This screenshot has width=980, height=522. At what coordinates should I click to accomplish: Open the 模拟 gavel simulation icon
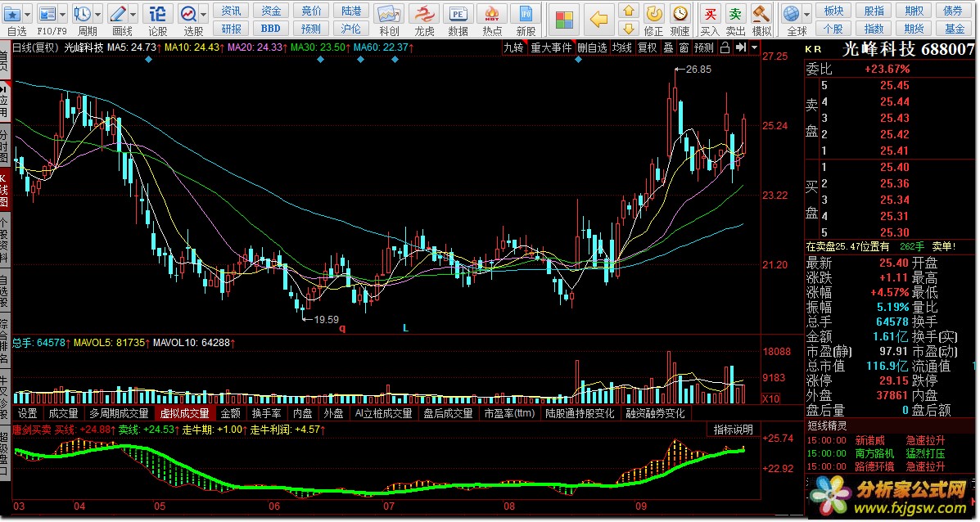coord(761,14)
